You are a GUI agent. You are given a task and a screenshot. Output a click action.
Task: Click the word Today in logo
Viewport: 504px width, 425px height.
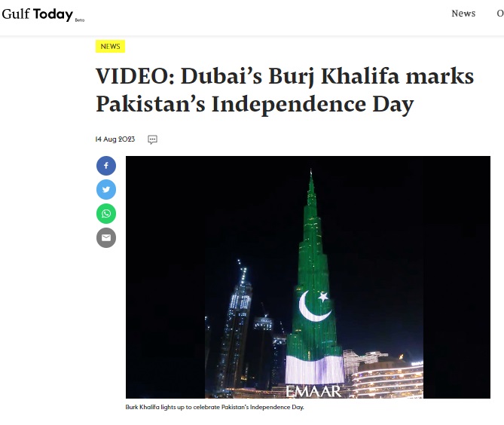53,14
